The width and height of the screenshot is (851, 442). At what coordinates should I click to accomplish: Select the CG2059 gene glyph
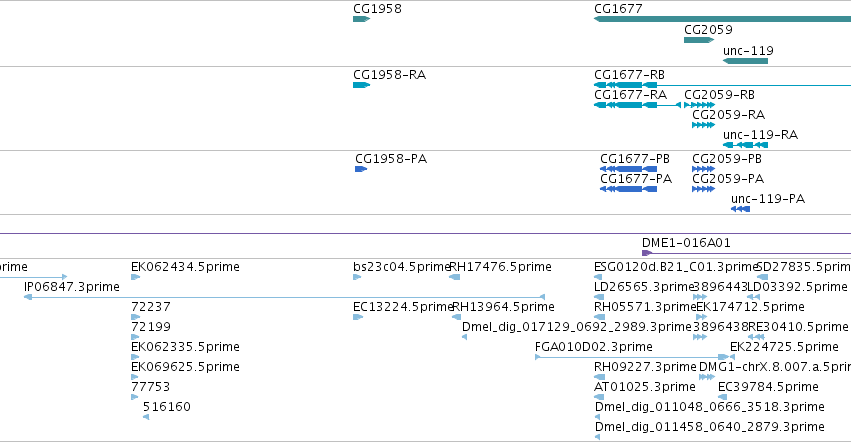pos(699,40)
